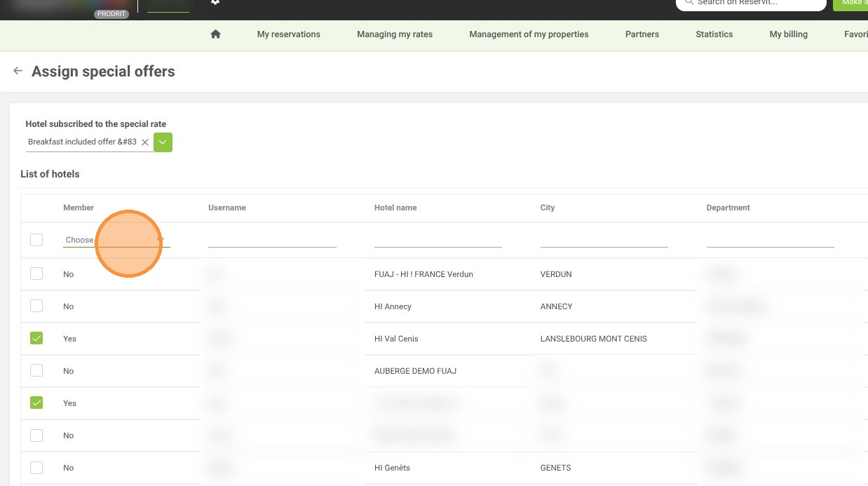
Task: Click the Department filter input
Action: 771,240
